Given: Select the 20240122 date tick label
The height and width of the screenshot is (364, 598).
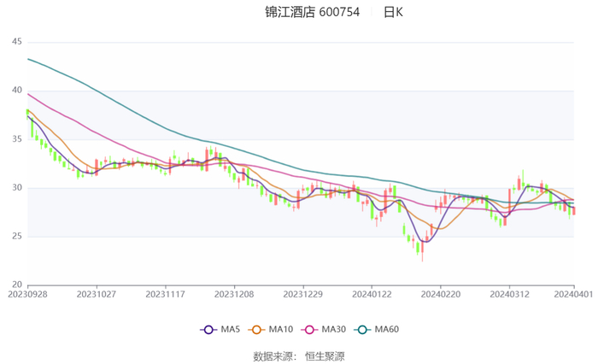Looking at the screenshot, I should point(372,293).
